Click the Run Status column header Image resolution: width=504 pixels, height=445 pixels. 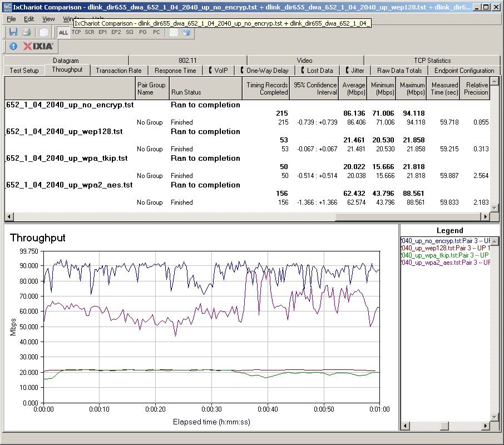(205, 88)
